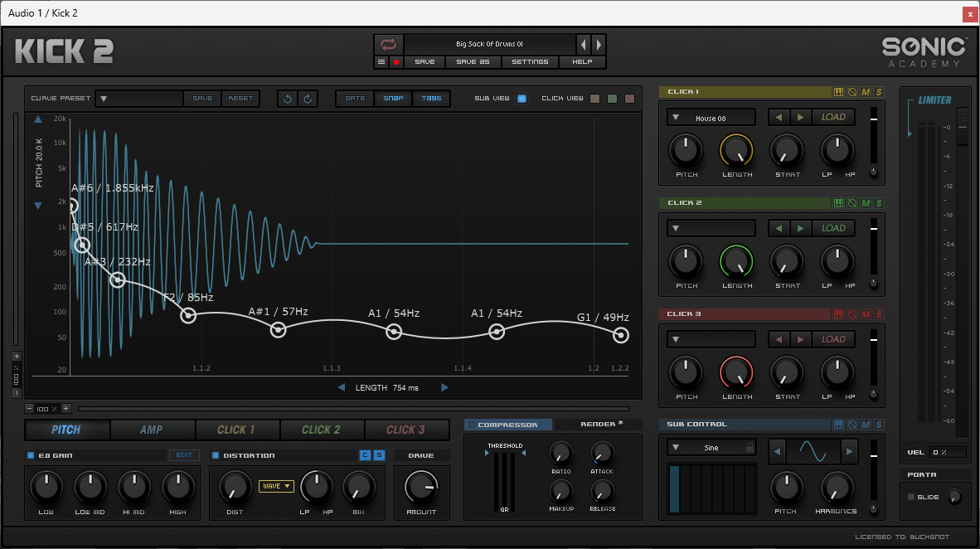The width and height of the screenshot is (980, 549).
Task: Mute Click 1 with M button
Action: click(x=866, y=92)
